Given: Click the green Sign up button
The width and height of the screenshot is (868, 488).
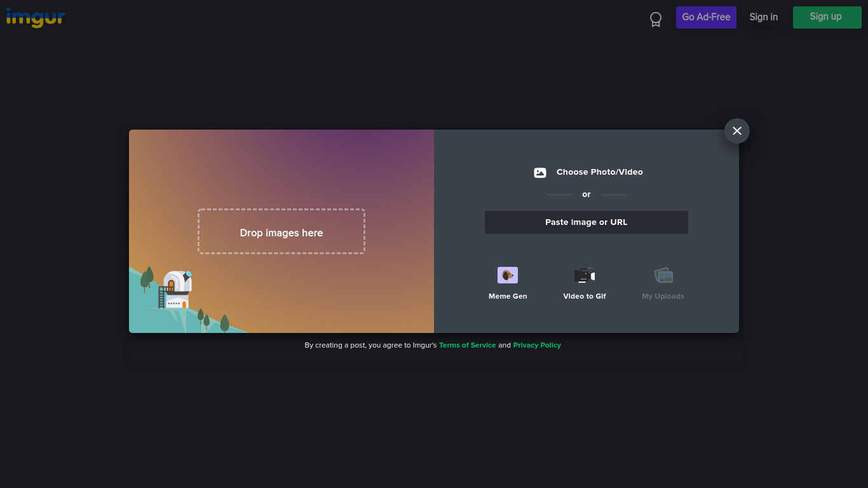Looking at the screenshot, I should coord(827,17).
